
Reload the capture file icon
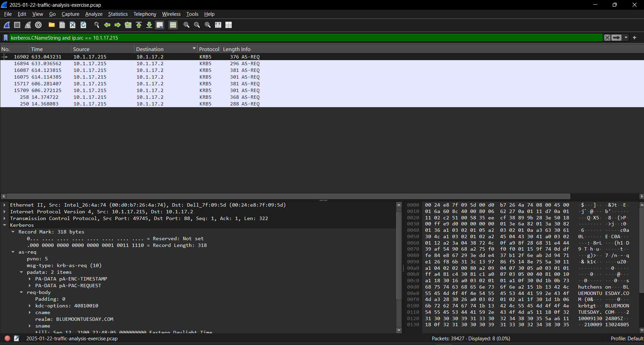pyautogui.click(x=83, y=25)
